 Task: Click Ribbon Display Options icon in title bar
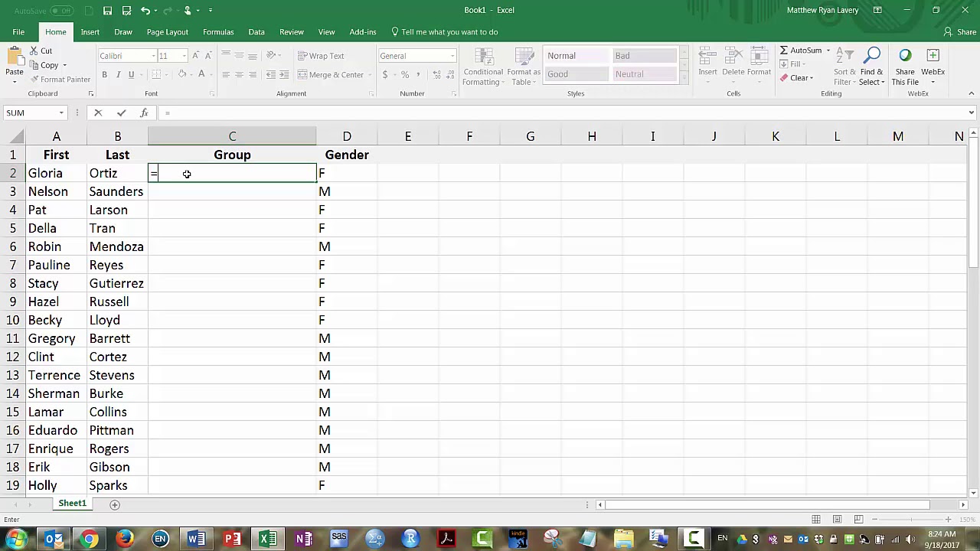[877, 10]
